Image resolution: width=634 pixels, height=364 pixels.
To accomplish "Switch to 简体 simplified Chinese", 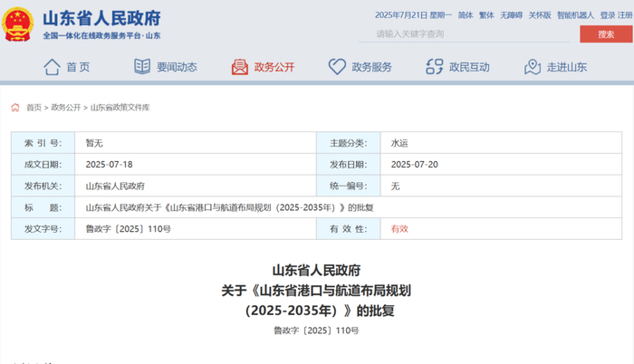I will (x=466, y=15).
